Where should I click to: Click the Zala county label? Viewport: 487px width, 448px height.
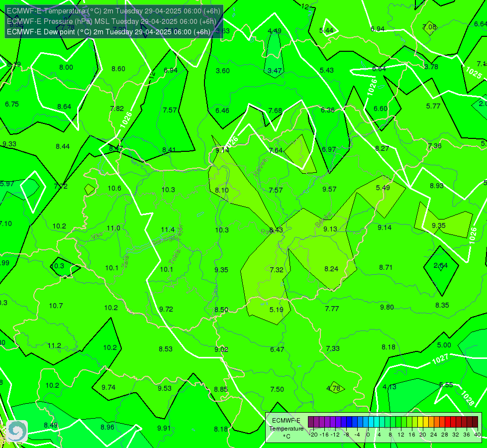pyautogui.click(x=125, y=262)
